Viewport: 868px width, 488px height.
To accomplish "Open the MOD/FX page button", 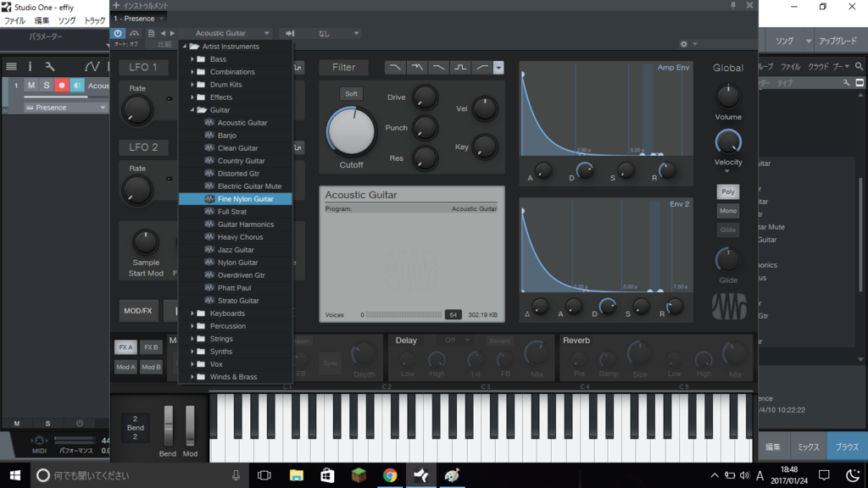I will pos(138,311).
